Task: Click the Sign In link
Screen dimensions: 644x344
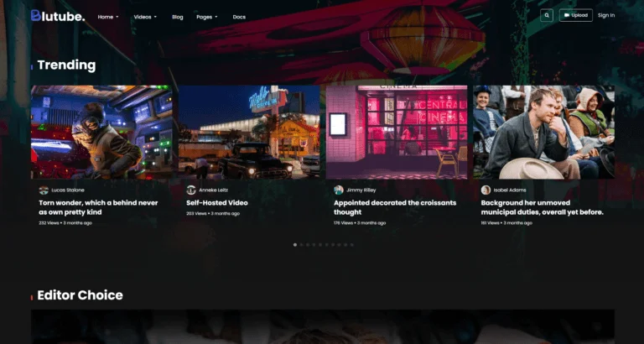Action: pos(606,15)
